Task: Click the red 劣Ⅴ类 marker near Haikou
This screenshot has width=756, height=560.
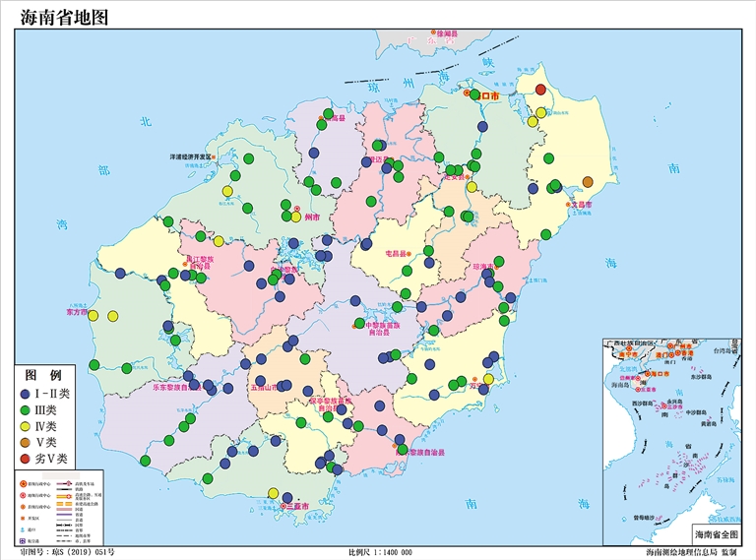Action: tap(539, 88)
